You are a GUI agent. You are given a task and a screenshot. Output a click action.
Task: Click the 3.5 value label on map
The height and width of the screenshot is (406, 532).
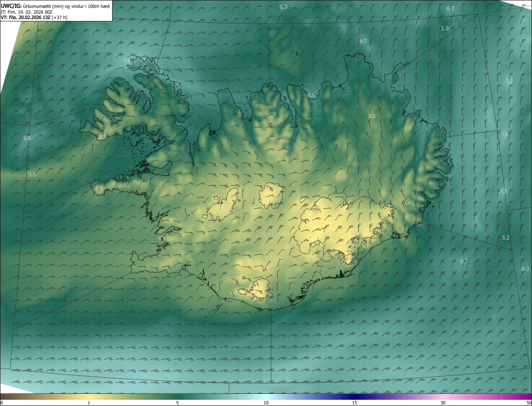tap(32, 174)
